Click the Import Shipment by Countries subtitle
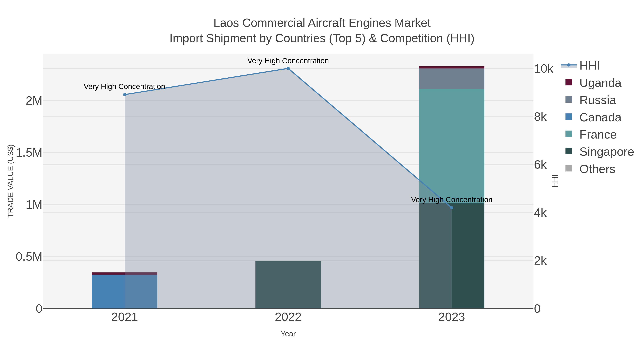Viewport: 644px width, 362px height. 322,38
